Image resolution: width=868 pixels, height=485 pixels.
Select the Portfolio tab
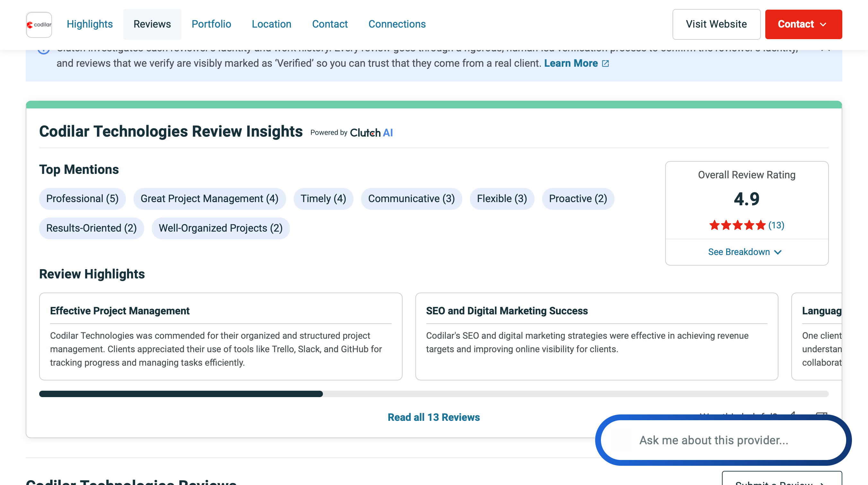tap(211, 24)
